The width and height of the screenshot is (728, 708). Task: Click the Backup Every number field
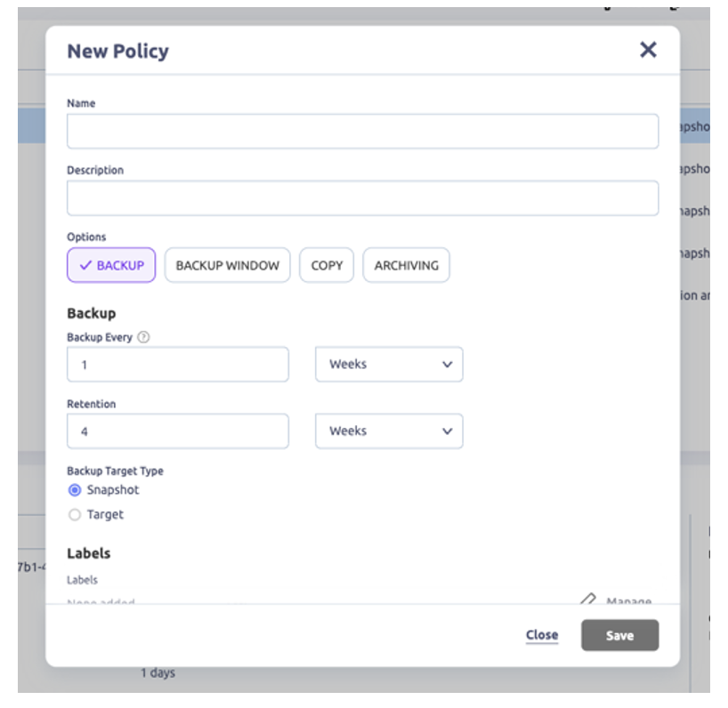pos(178,365)
